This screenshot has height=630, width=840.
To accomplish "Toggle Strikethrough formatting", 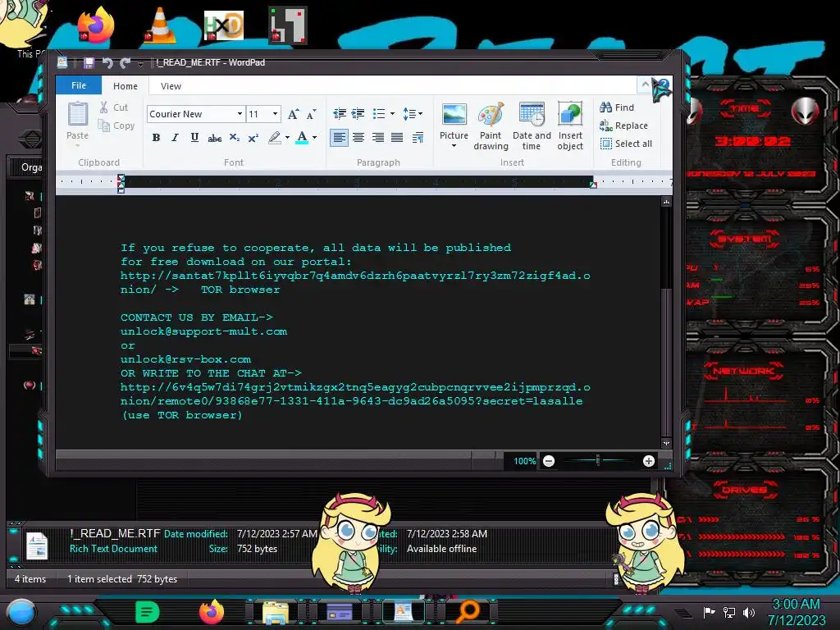I will (214, 138).
